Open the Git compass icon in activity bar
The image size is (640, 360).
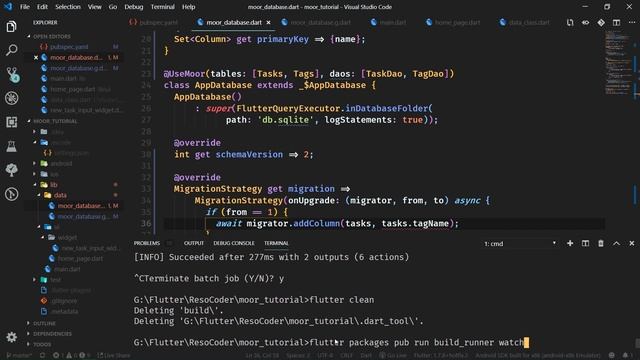click(x=11, y=194)
